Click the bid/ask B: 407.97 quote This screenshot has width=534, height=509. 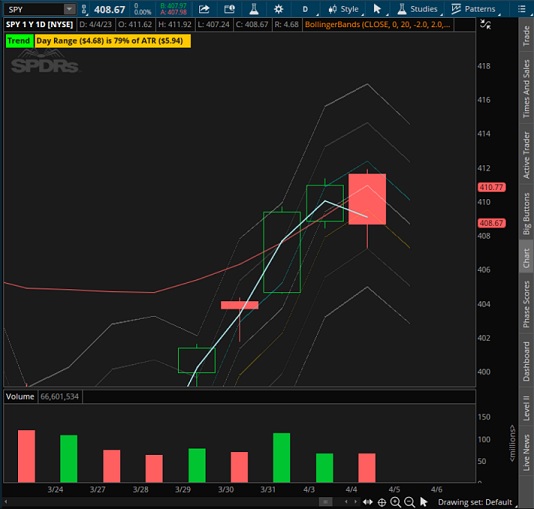[173, 6]
